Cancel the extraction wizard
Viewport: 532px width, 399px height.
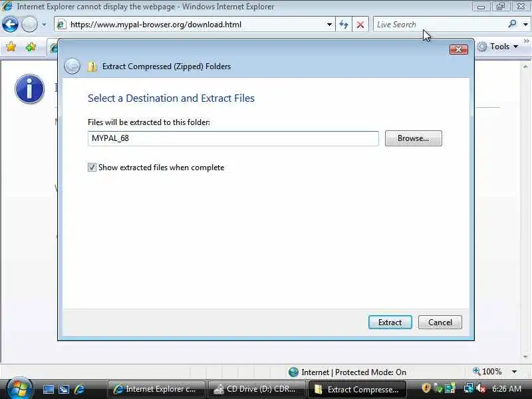[x=440, y=322]
